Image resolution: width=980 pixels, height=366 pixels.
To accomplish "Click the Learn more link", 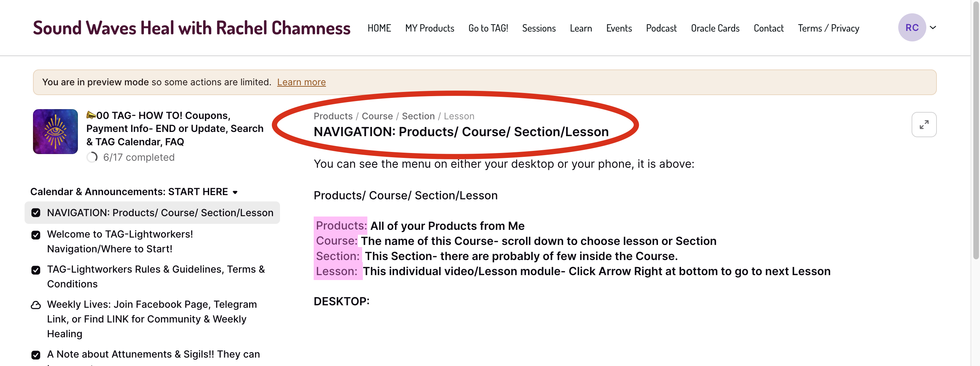I will [301, 82].
